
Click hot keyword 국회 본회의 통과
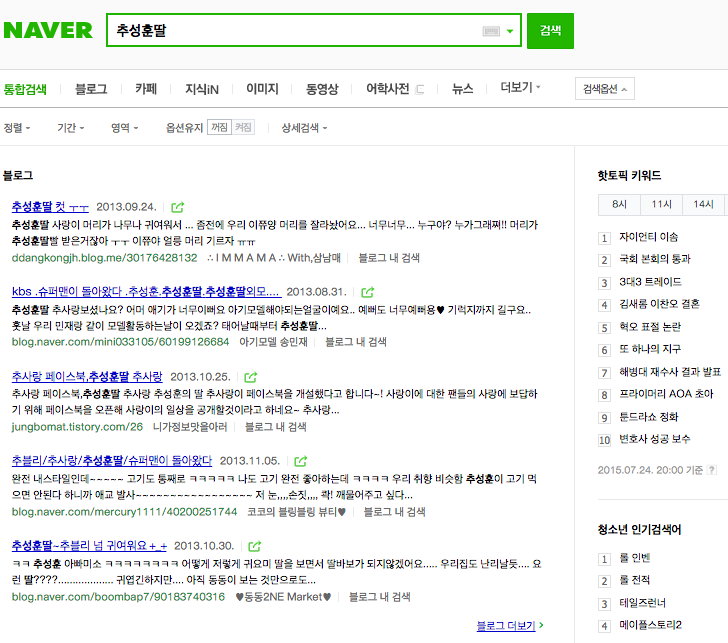coord(655,259)
